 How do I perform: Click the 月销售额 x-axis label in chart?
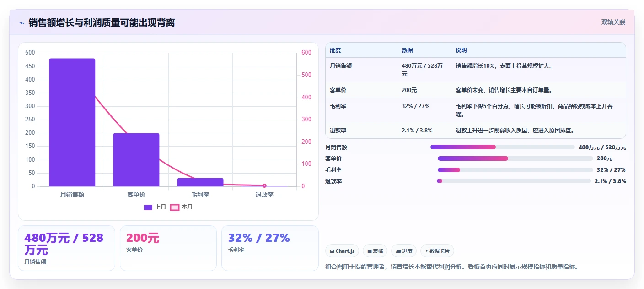pos(72,195)
